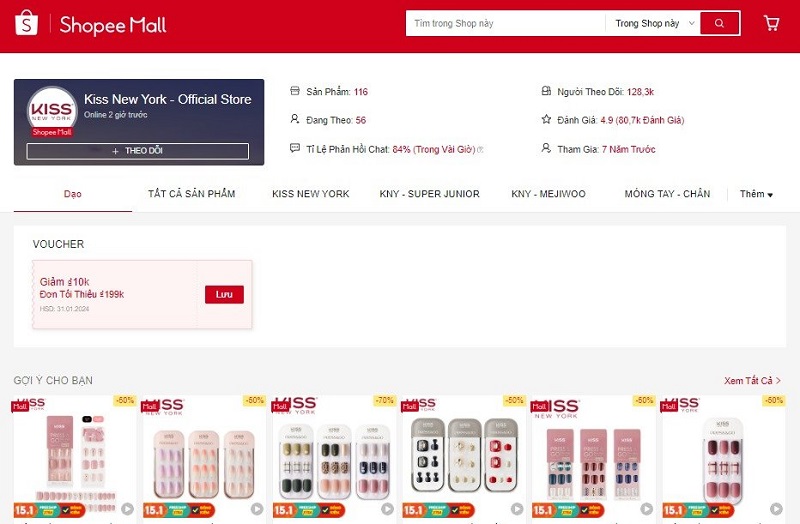Click the star icon beside Đánh Giá
Screen dimensions: 800x524
pos(546,119)
